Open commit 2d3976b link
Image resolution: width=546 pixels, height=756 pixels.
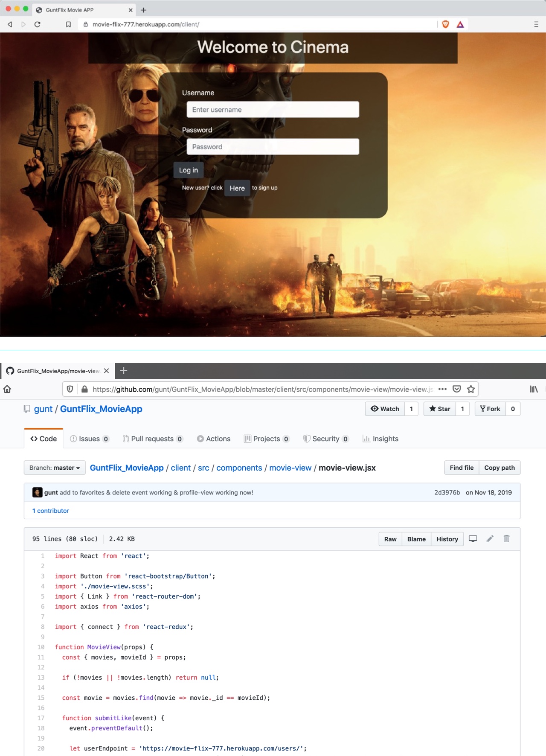(x=447, y=492)
